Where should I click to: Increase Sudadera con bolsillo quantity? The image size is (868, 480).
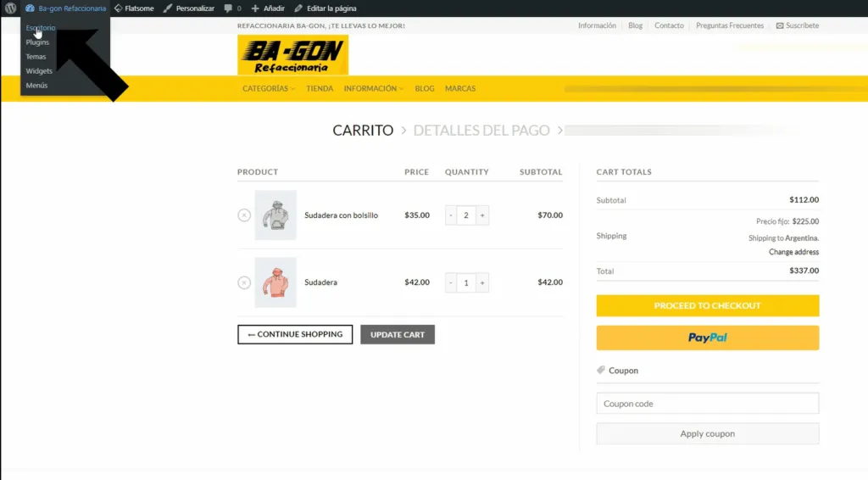coord(482,215)
